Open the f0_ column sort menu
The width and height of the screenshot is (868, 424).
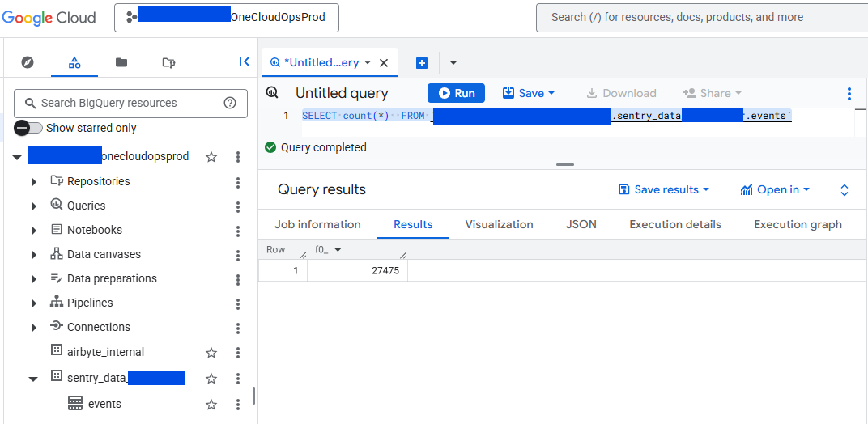click(x=338, y=250)
